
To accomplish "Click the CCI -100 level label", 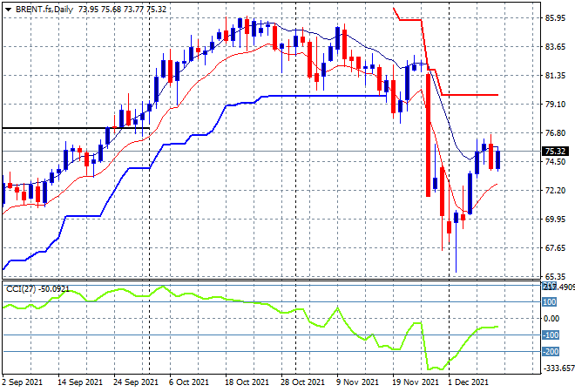I will coord(551,335).
